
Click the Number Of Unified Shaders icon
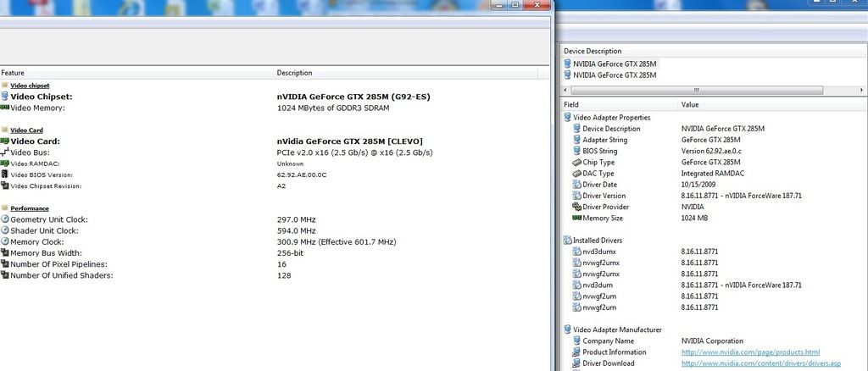[4, 275]
